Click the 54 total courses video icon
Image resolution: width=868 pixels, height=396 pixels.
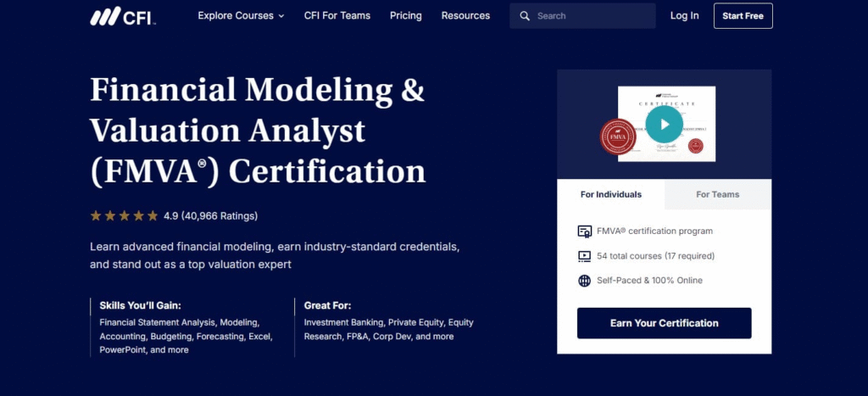[x=585, y=256]
